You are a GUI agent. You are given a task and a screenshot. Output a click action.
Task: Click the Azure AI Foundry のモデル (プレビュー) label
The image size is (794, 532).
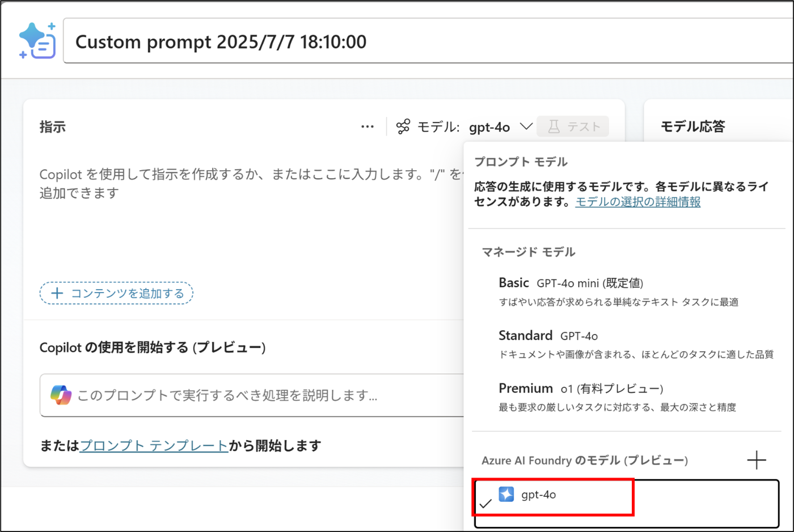585,461
